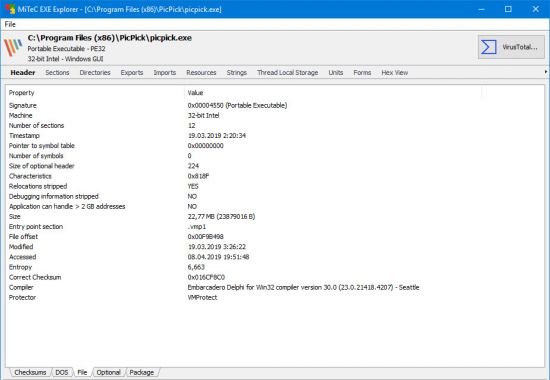Open the File menu

pos(10,24)
